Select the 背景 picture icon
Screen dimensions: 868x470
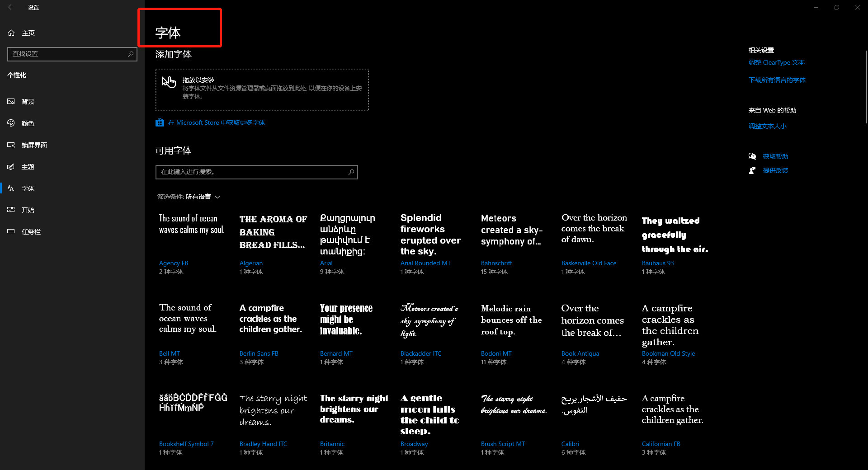(x=11, y=102)
